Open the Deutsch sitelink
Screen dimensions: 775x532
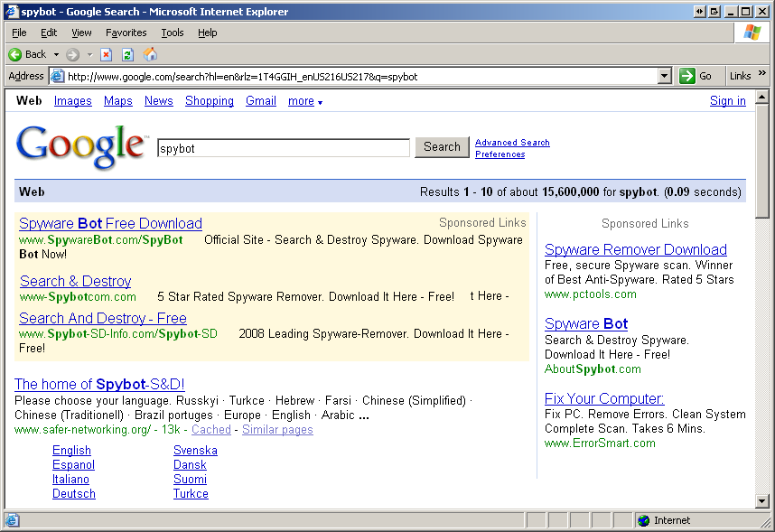tap(74, 493)
